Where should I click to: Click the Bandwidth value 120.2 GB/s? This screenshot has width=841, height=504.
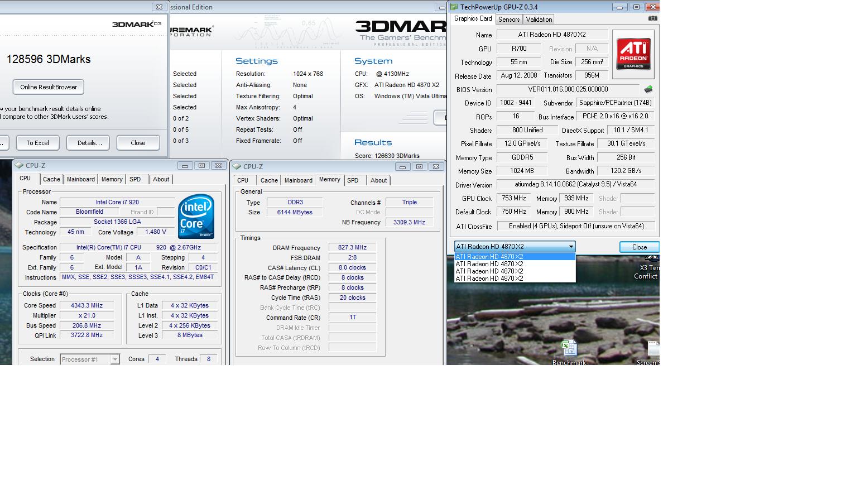tap(625, 171)
